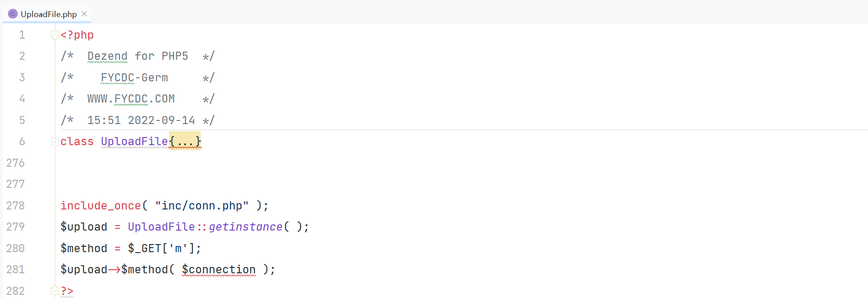This screenshot has height=298, width=868.
Task: Click the "inc/conn.php" include string
Action: 202,205
